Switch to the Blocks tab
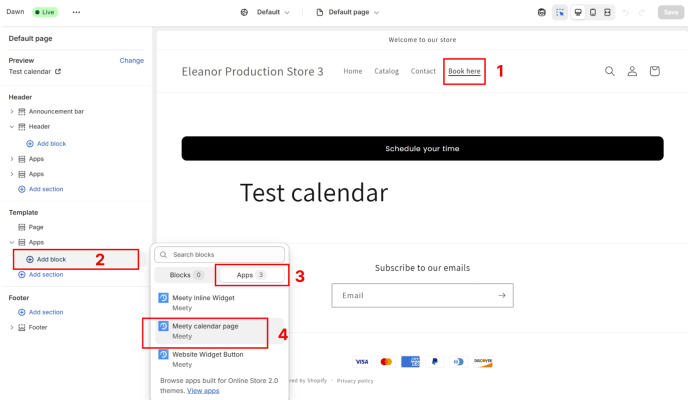This screenshot has width=688, height=400. tap(186, 275)
